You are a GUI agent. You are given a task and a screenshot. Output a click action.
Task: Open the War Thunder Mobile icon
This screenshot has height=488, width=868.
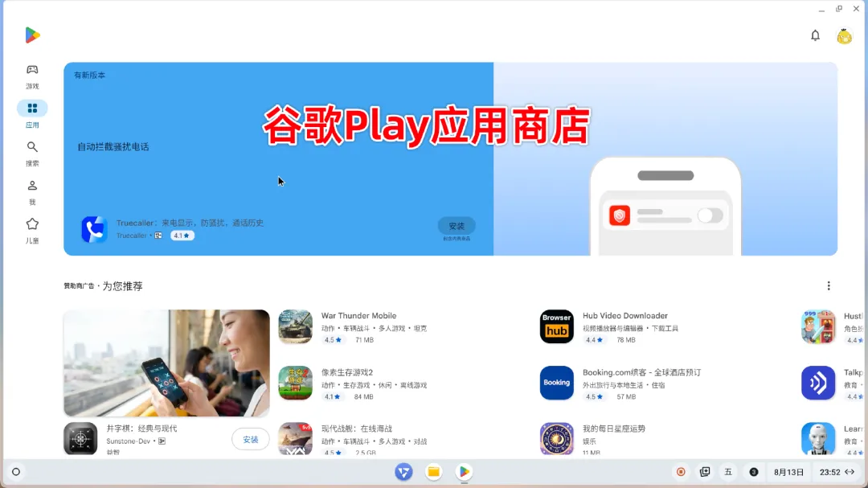click(x=295, y=326)
